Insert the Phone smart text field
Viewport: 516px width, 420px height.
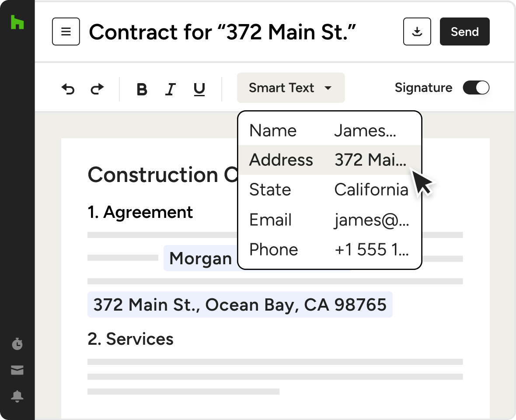point(329,249)
